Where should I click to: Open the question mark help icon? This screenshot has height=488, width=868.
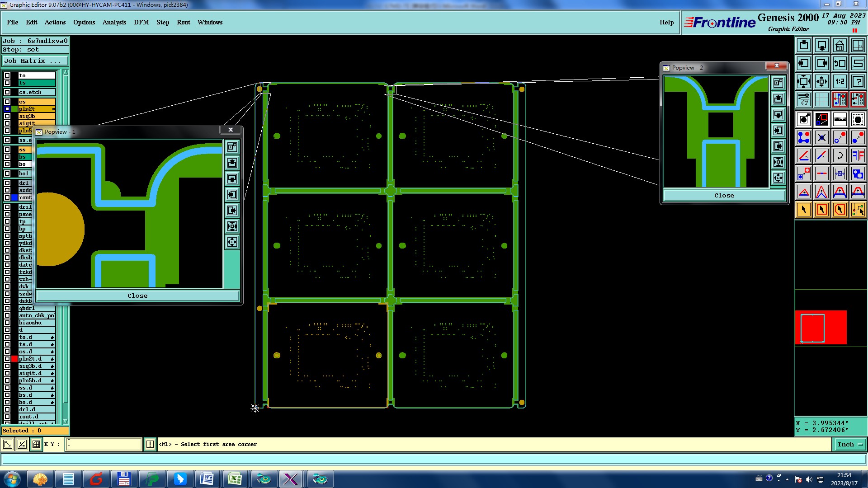coord(858,81)
